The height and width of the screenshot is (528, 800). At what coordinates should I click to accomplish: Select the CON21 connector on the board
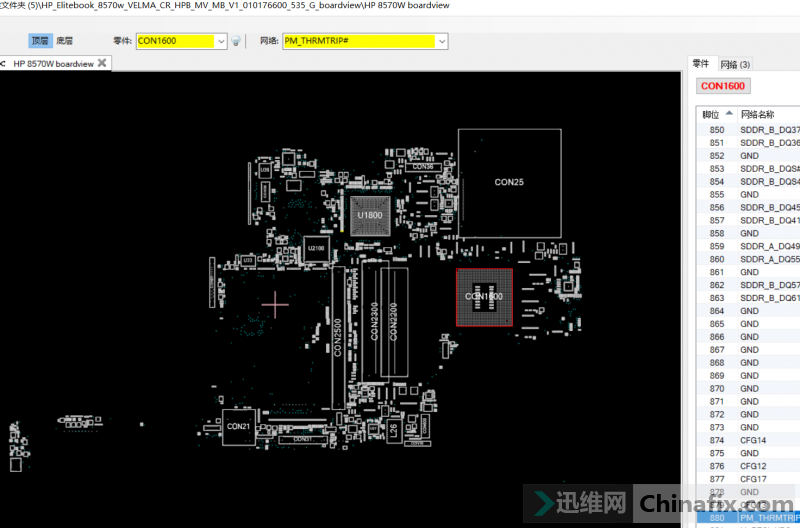[x=238, y=426]
